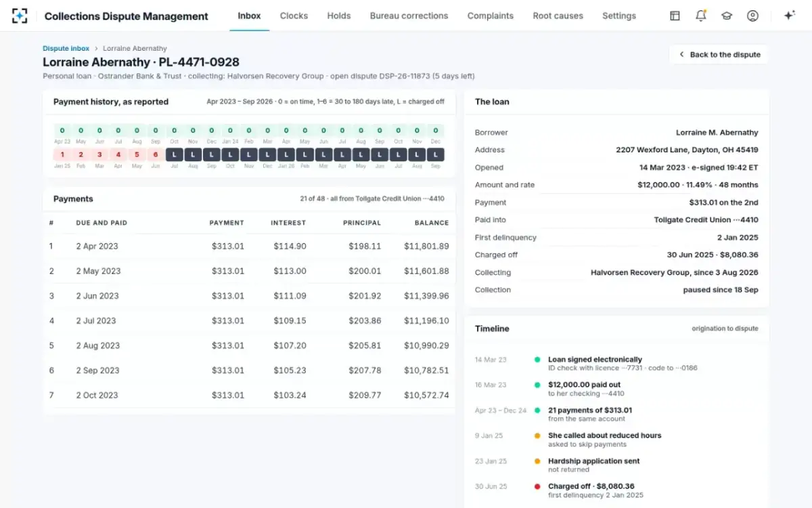812x508 pixels.
Task: Open the Settings tab
Action: (x=619, y=16)
